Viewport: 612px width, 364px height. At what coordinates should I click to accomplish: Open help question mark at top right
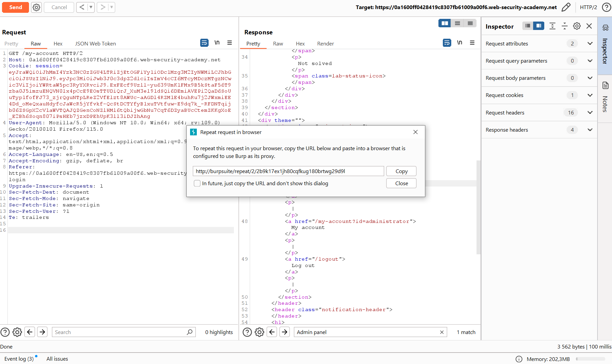[x=606, y=7]
